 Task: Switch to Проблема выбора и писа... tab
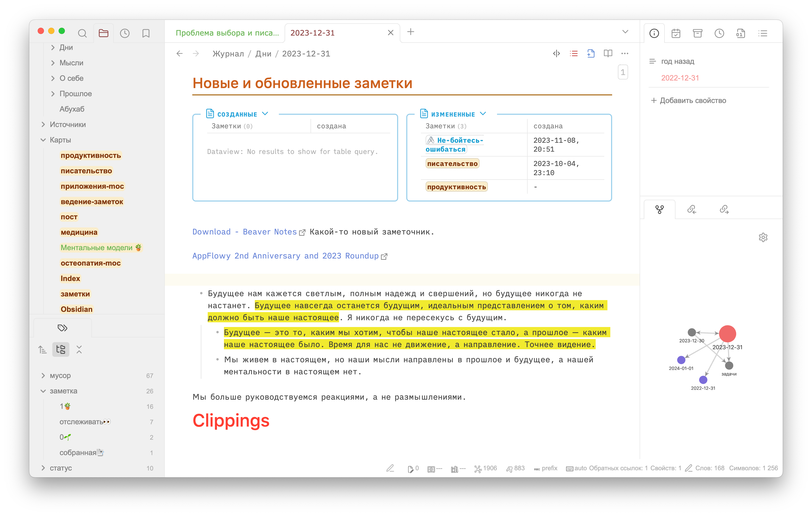227,33
